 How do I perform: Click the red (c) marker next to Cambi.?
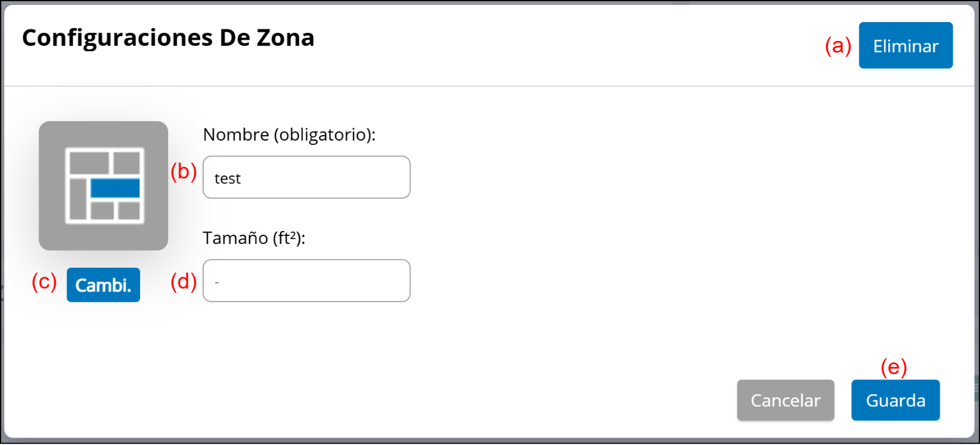pos(44,282)
